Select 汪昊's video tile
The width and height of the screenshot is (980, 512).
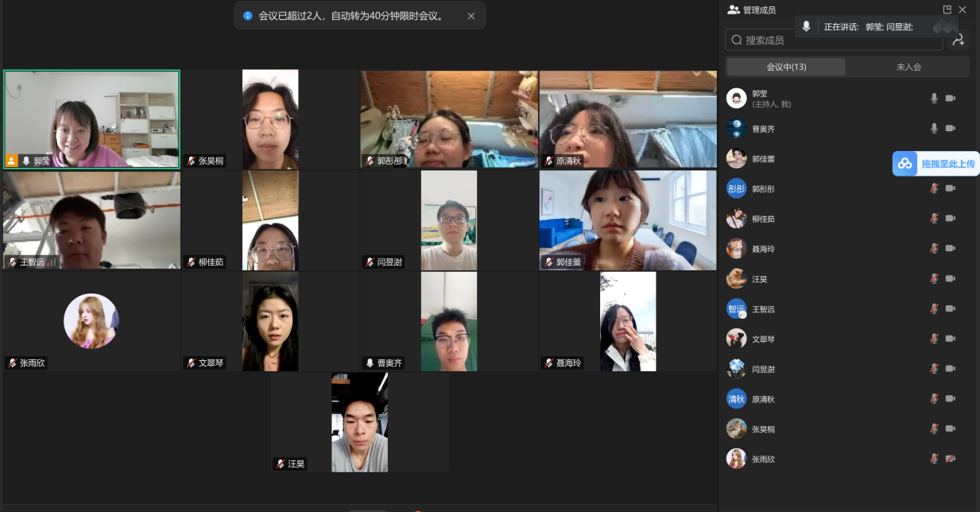click(x=359, y=422)
